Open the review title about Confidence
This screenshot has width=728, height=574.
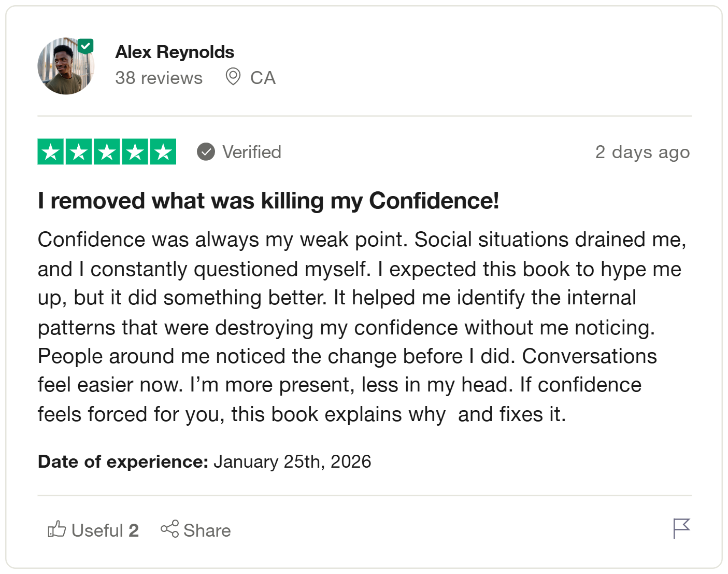point(268,201)
